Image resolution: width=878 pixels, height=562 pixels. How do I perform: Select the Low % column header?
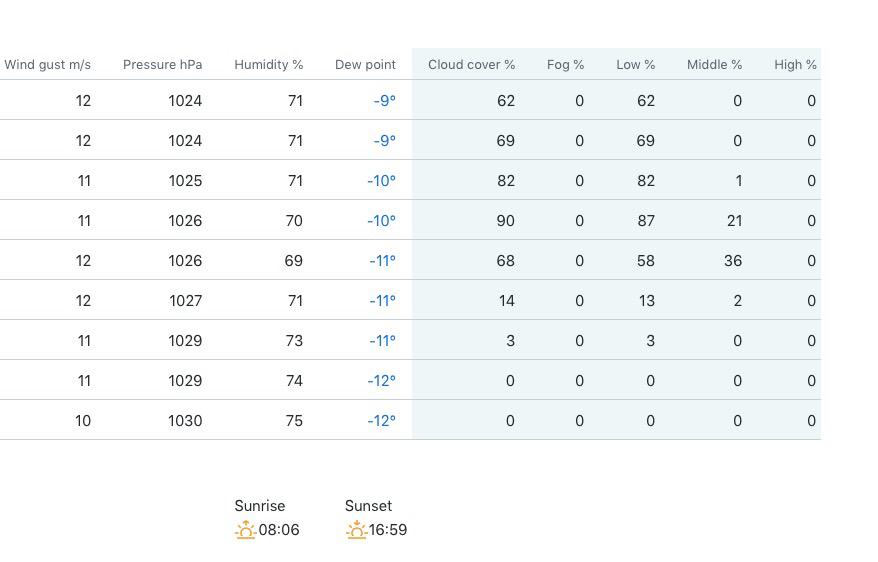coord(636,65)
